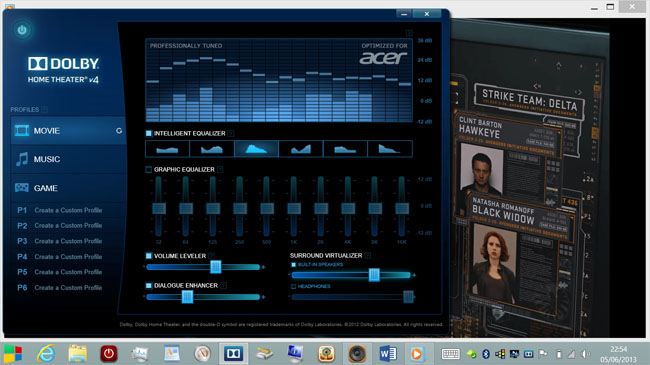650x365 pixels.
Task: Select the highlighted third equalizer preset
Action: 256,148
